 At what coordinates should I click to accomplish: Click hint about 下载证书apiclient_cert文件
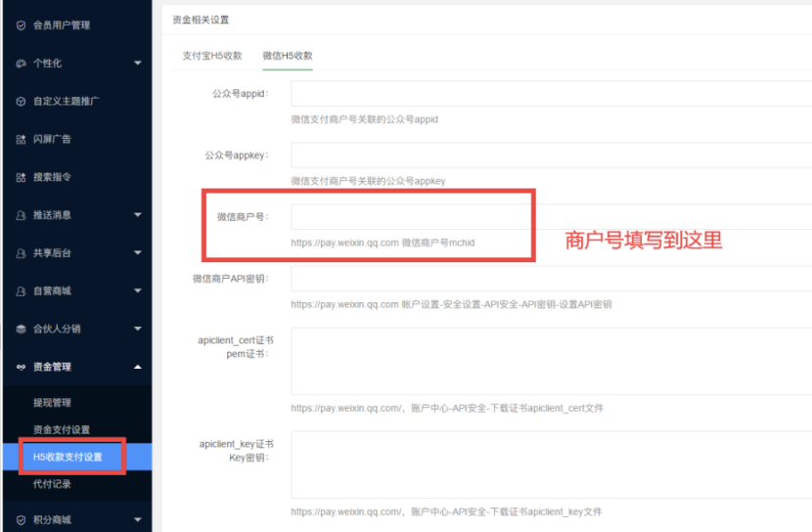[447, 409]
